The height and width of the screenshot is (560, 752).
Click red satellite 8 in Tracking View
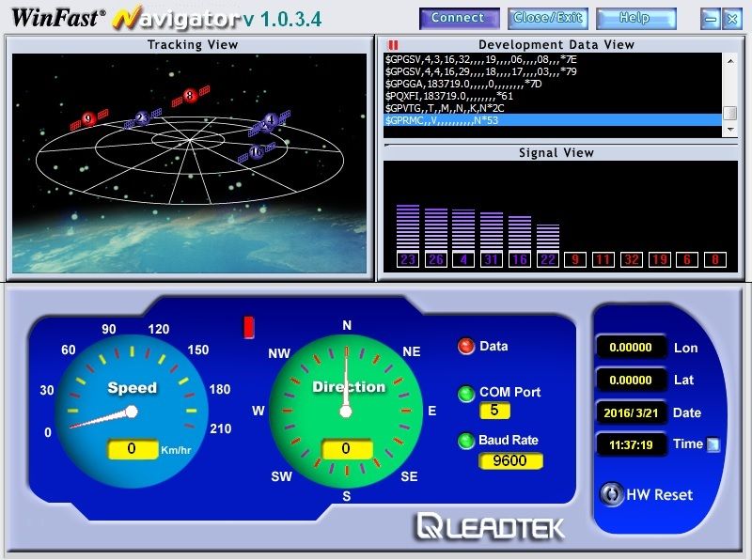point(191,96)
